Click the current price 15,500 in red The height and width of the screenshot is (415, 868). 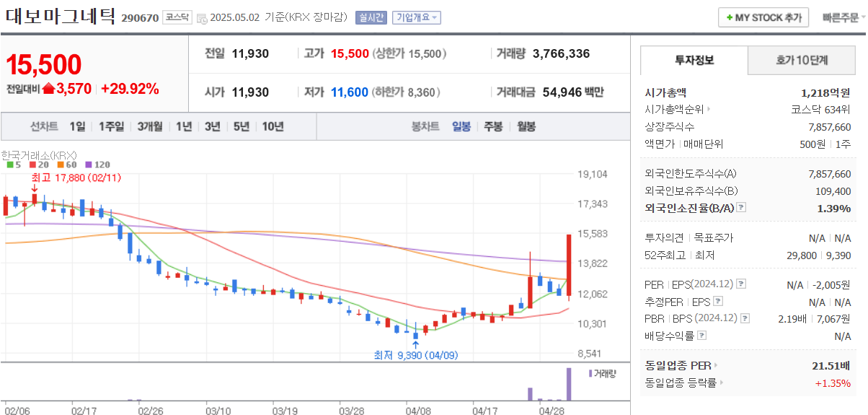pyautogui.click(x=44, y=65)
